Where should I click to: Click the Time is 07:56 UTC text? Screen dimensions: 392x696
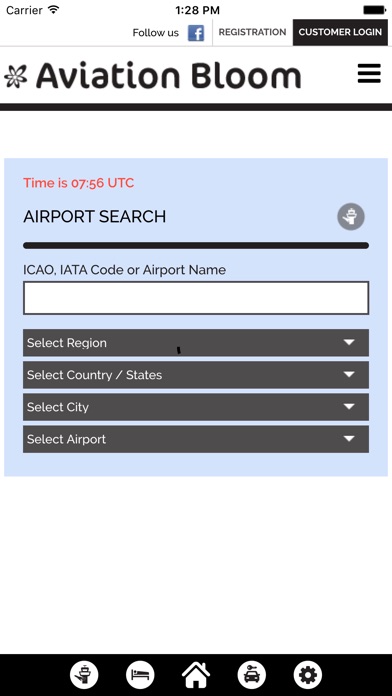click(79, 183)
